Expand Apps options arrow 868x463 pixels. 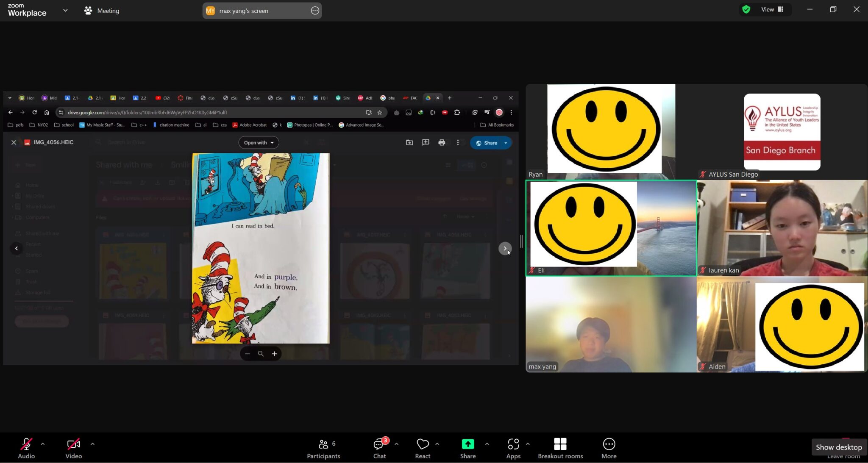coord(528,444)
